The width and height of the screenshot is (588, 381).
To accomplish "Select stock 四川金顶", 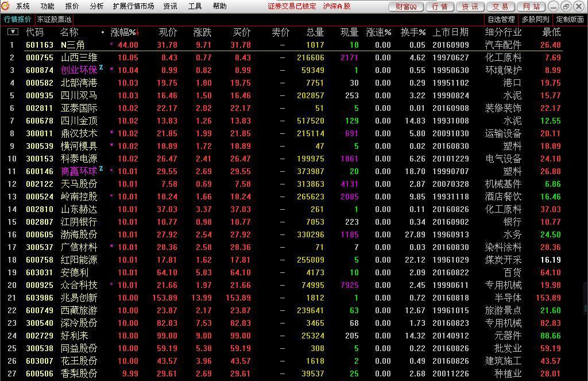I will pos(79,121).
